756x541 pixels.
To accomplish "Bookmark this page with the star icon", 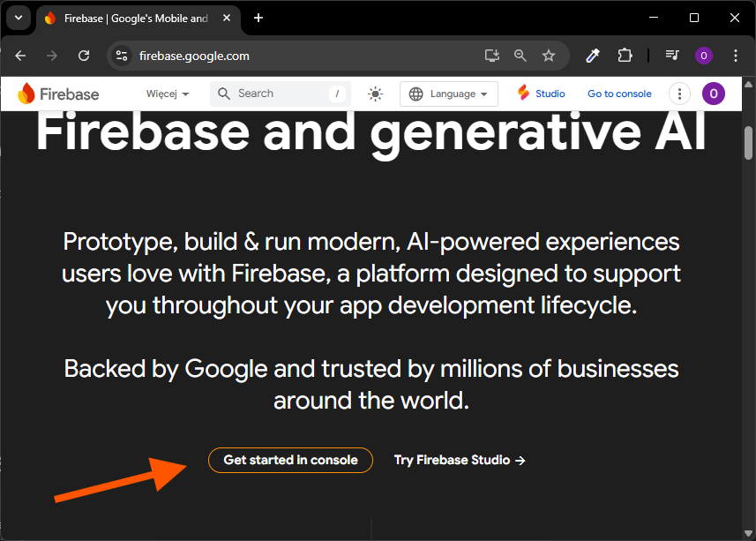I will point(548,56).
